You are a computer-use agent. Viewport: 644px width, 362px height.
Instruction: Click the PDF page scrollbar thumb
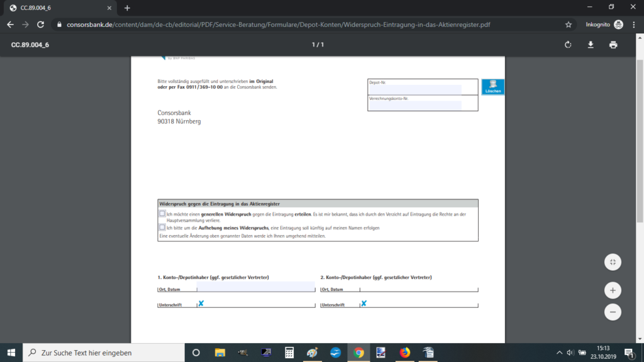[x=640, y=141]
